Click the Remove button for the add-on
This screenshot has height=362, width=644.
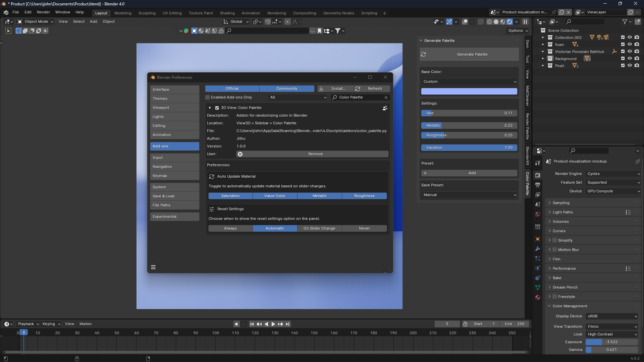(x=315, y=154)
